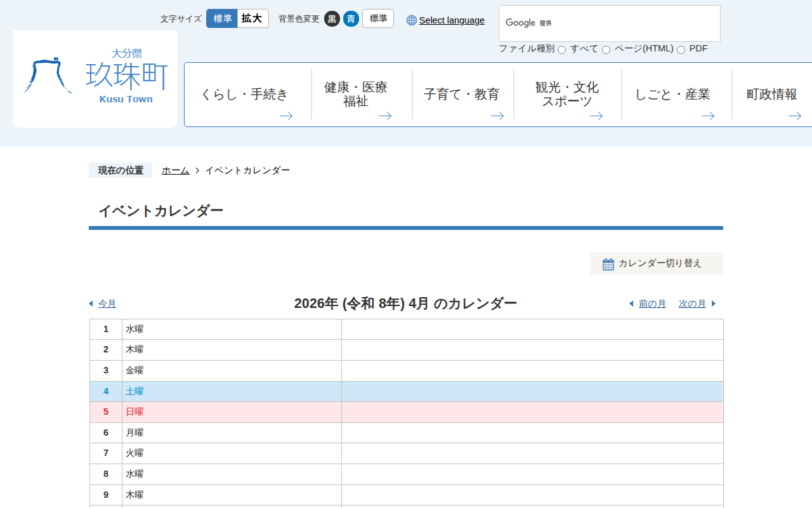This screenshot has height=508, width=812.
Task: Click the globe icon beside Select language
Action: pyautogui.click(x=412, y=20)
